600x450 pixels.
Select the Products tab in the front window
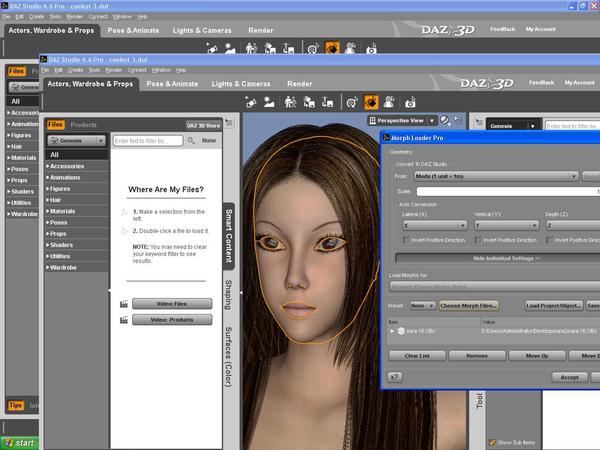(83, 125)
